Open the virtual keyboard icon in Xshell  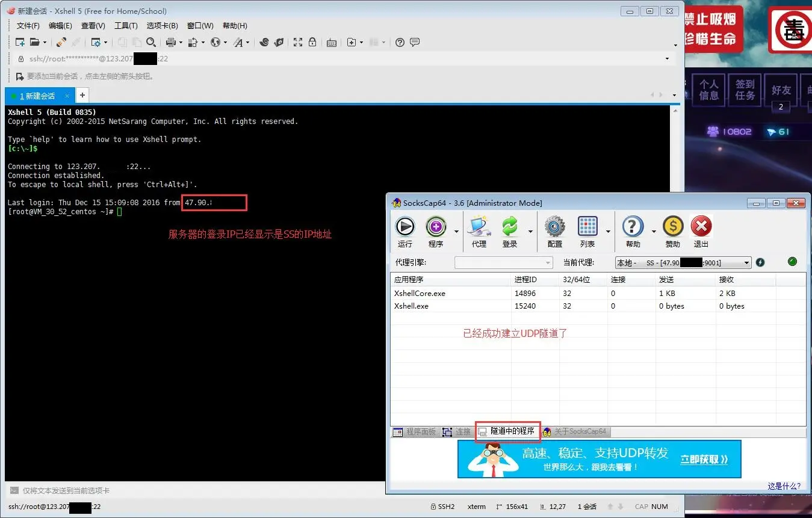[x=332, y=42]
